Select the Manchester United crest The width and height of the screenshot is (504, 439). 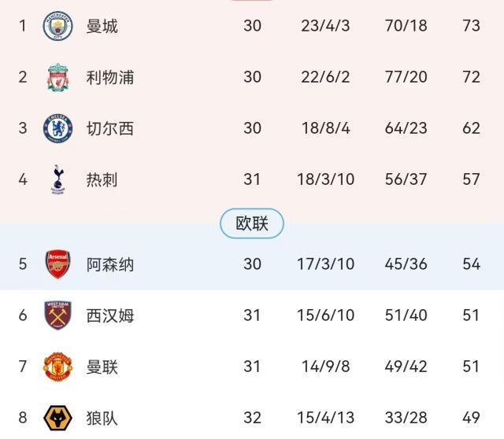(57, 367)
